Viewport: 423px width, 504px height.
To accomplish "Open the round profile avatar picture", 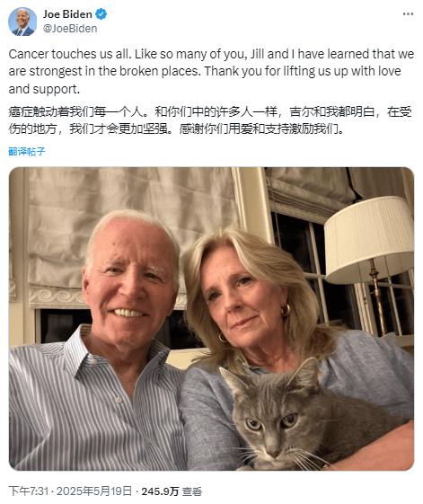I will (x=22, y=22).
